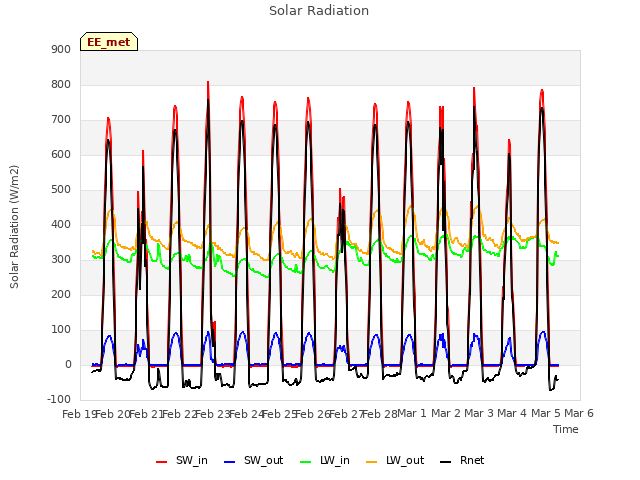Viewport: 640px width, 480px height.
Task: Click the green LW_in legend swatch
Action: click(x=305, y=462)
